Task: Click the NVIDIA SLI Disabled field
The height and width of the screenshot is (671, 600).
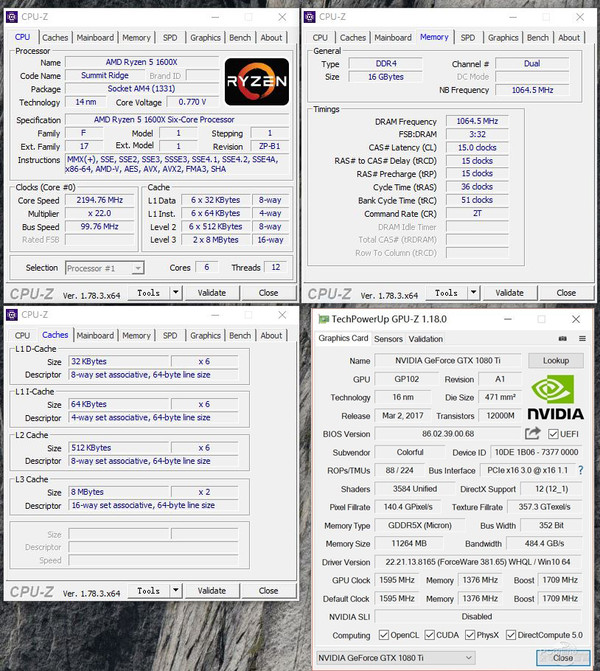Action: [x=478, y=617]
